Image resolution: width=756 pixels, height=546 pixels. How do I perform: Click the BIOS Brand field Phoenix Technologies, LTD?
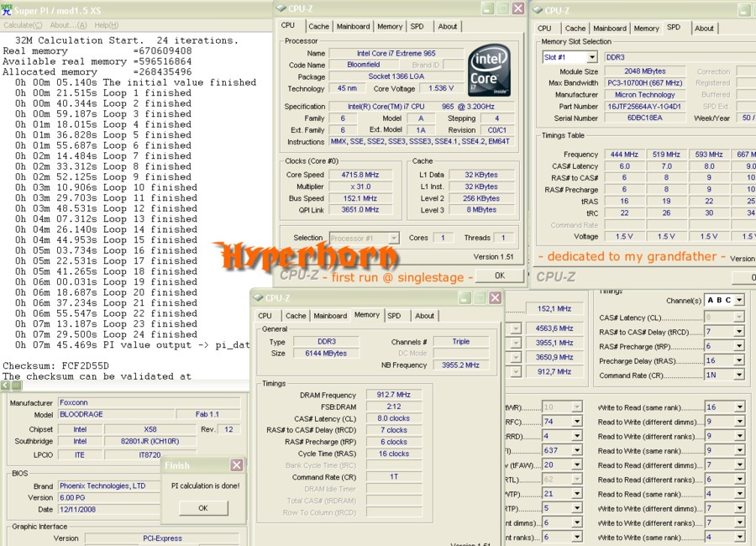(x=109, y=486)
